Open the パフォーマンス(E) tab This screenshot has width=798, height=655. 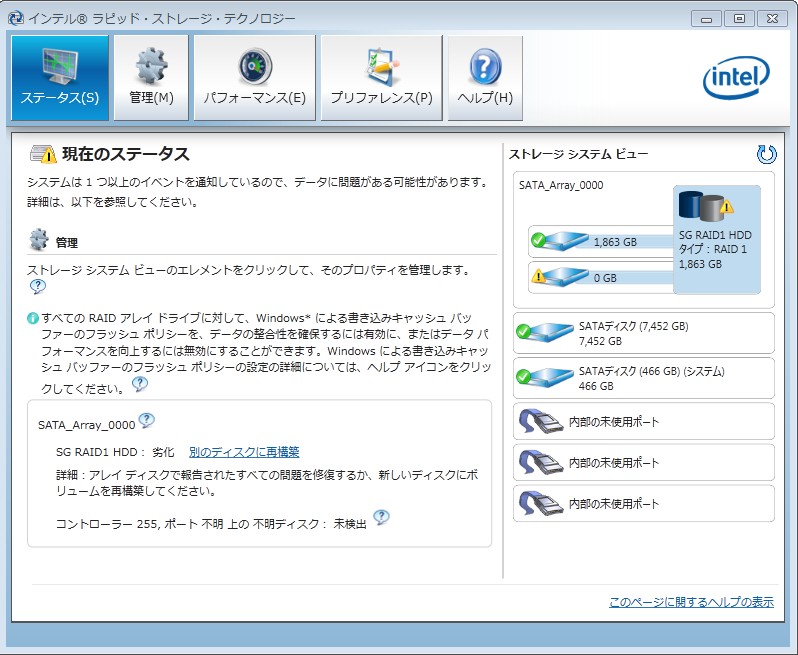pos(254,78)
